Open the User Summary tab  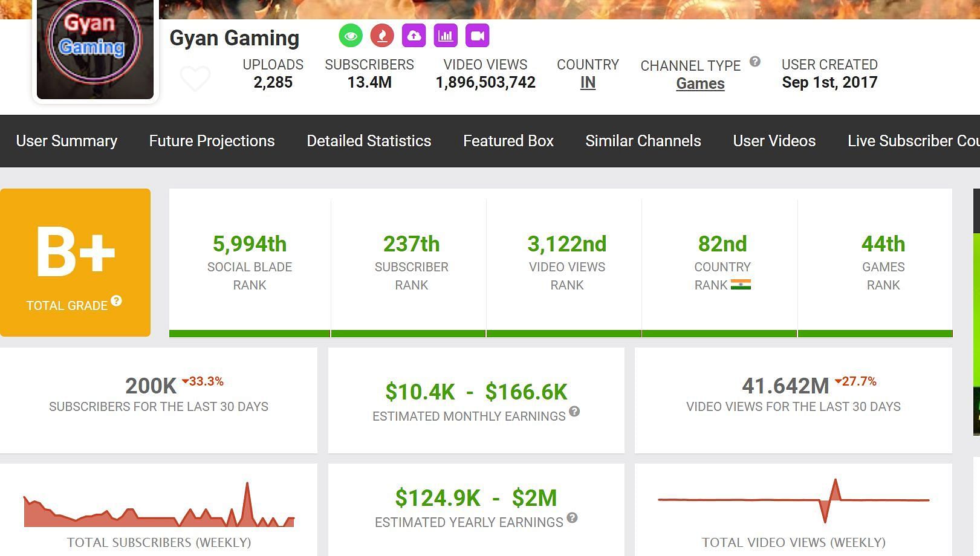pyautogui.click(x=67, y=141)
